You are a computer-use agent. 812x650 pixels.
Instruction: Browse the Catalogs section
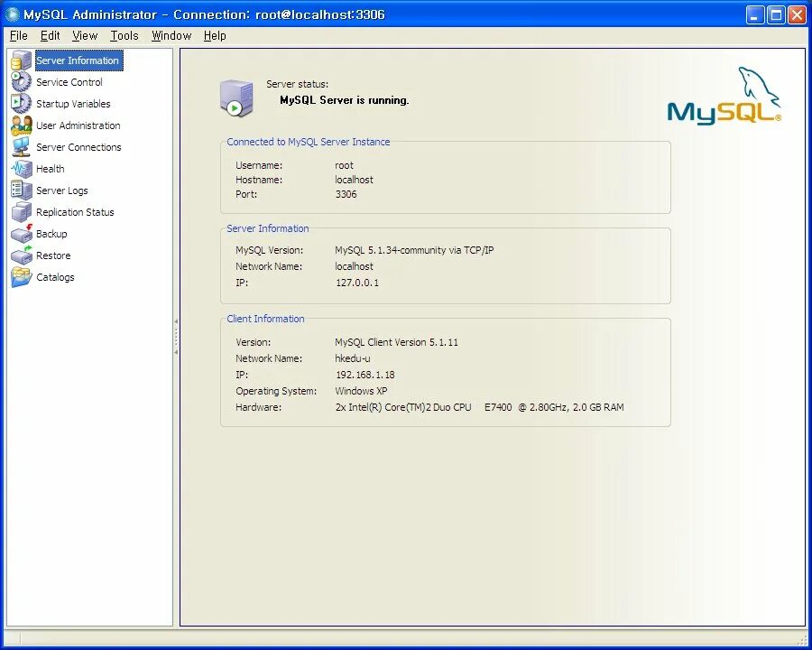pos(55,277)
